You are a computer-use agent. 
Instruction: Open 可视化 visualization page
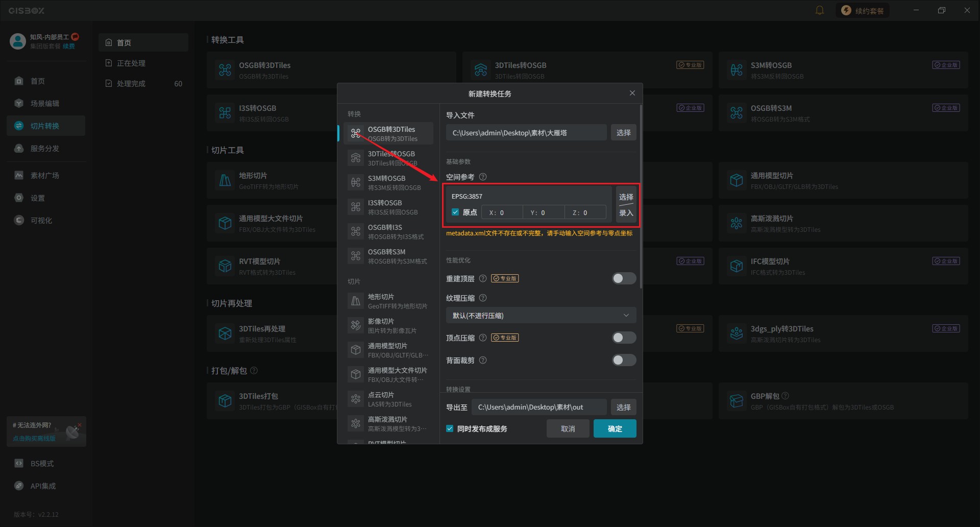click(46, 221)
